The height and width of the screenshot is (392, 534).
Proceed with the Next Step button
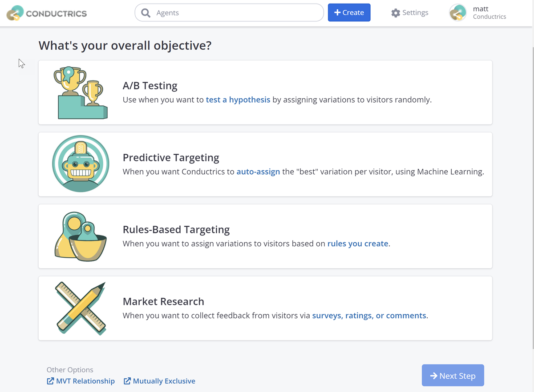453,376
